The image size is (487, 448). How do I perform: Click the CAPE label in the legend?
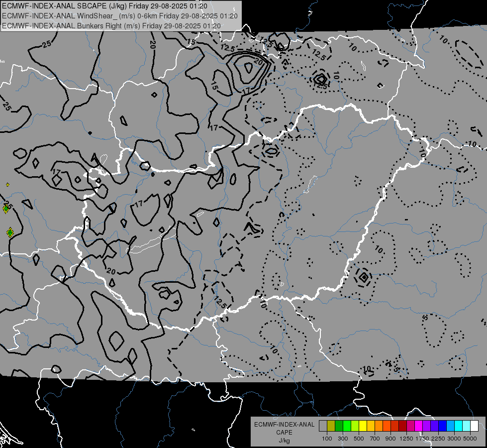click(x=284, y=433)
